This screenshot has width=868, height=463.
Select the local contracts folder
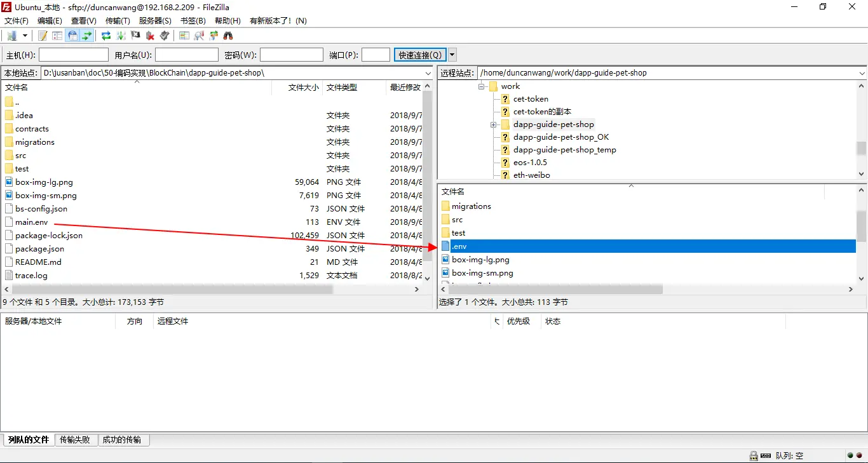pos(32,129)
